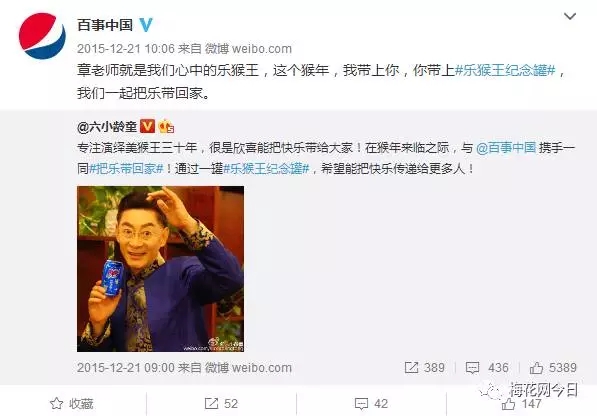Image resolution: width=597 pixels, height=416 pixels.
Task: Open the 百事中国 account name link
Action: [x=105, y=25]
